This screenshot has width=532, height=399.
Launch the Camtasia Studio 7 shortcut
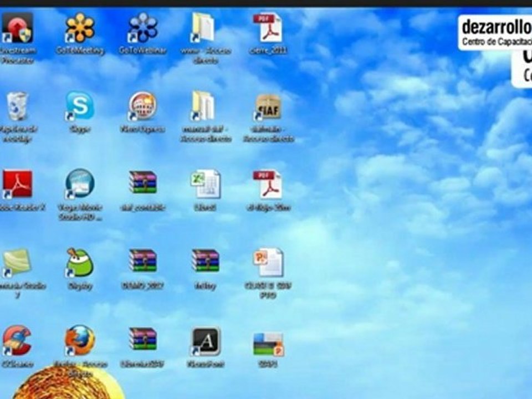click(x=17, y=263)
